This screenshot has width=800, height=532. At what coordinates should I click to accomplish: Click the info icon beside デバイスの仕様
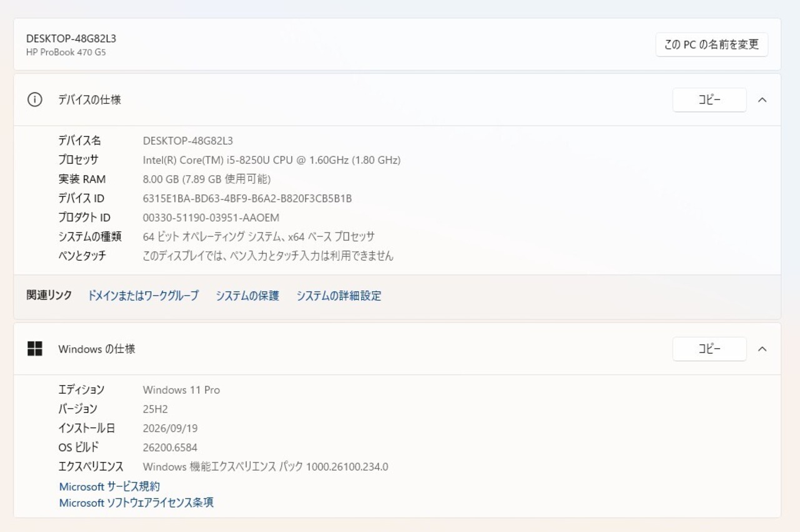point(35,99)
